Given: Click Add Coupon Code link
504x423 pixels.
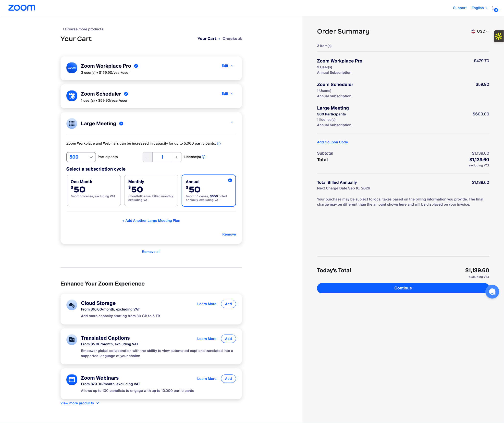Looking at the screenshot, I should point(332,142).
